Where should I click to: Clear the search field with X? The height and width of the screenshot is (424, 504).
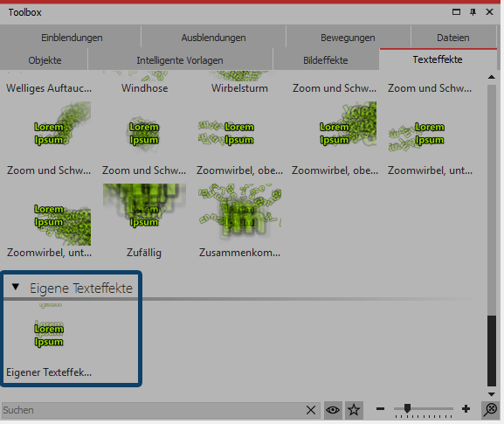click(x=311, y=410)
